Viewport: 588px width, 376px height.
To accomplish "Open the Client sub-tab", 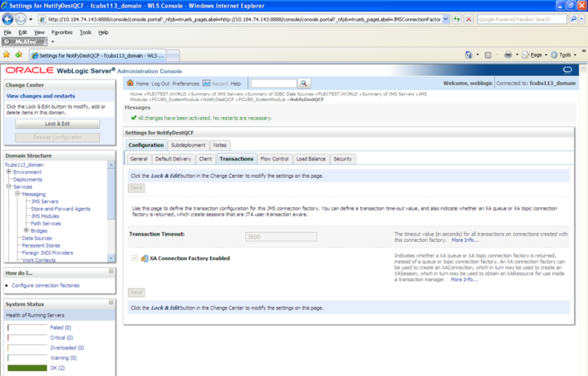I will pyautogui.click(x=205, y=159).
